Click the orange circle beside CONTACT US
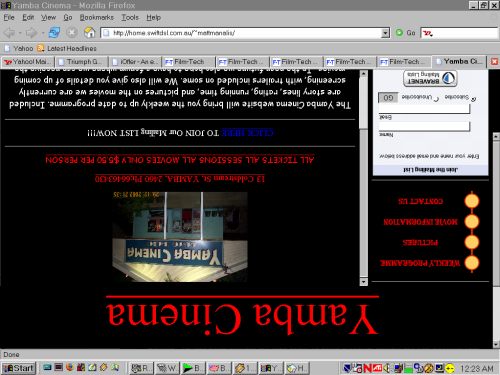This screenshot has width=500, height=375. tap(472, 201)
